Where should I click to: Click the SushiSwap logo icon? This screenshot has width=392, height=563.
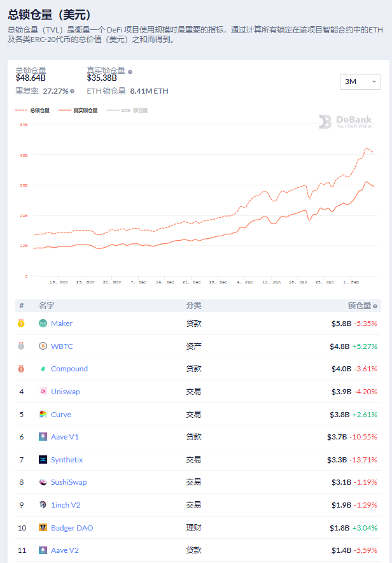43,482
